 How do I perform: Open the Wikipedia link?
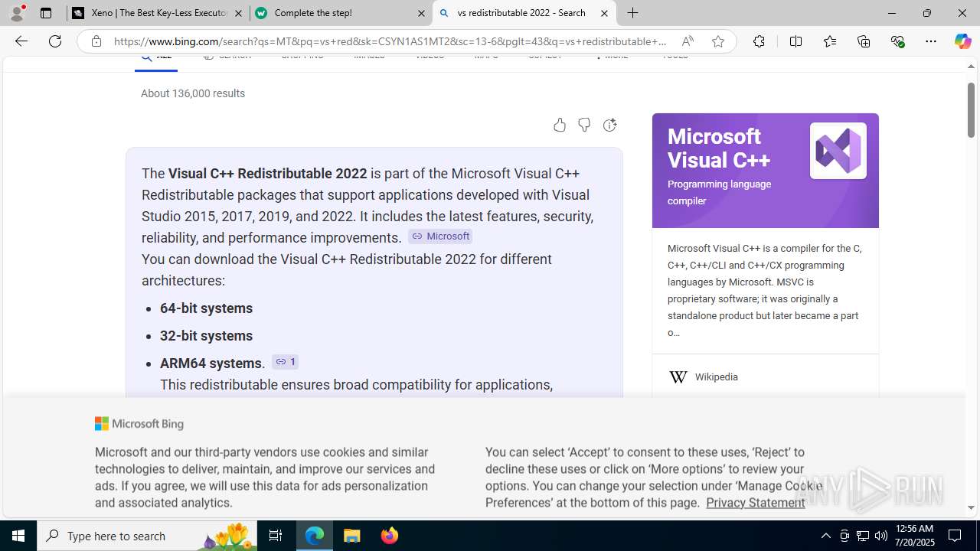click(x=717, y=377)
